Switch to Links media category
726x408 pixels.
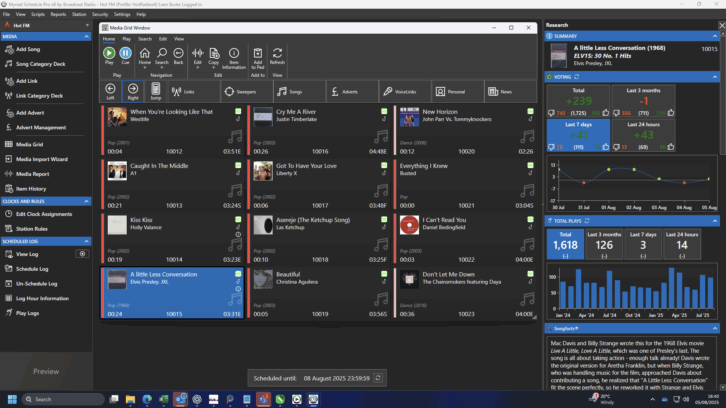[193, 92]
